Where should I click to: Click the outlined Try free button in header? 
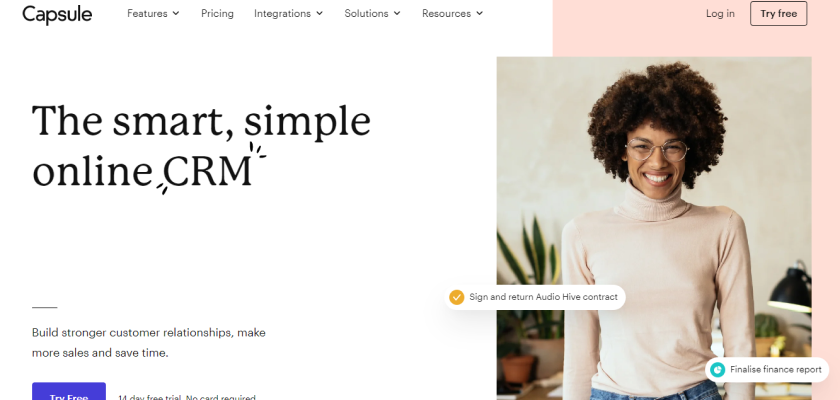(x=778, y=13)
